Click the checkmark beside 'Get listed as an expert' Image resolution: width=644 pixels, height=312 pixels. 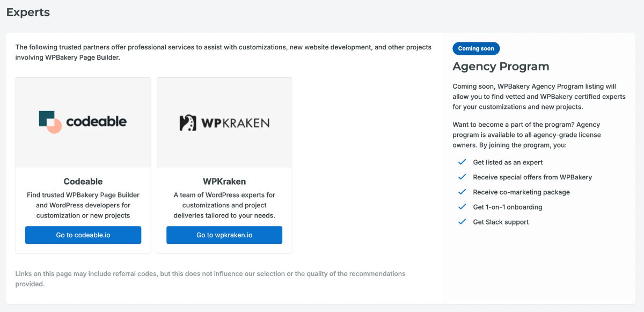pyautogui.click(x=462, y=162)
